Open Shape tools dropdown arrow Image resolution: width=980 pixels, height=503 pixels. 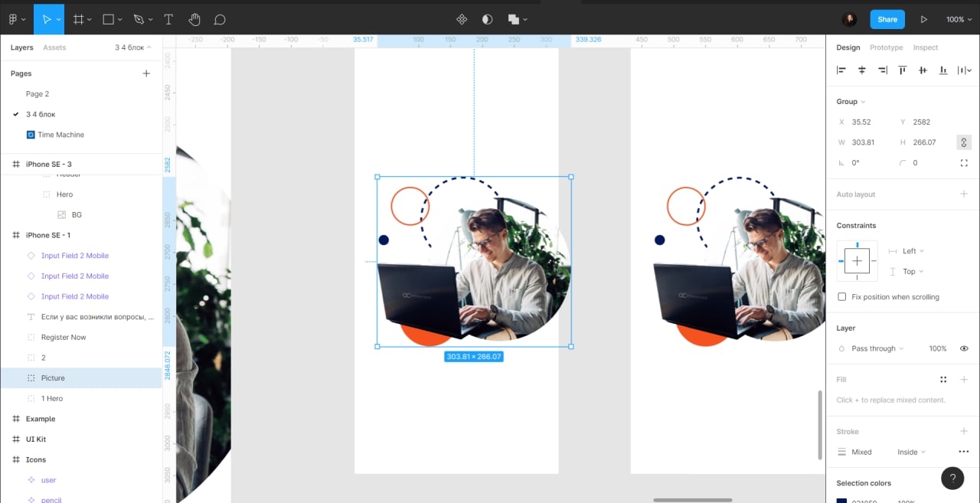point(121,19)
